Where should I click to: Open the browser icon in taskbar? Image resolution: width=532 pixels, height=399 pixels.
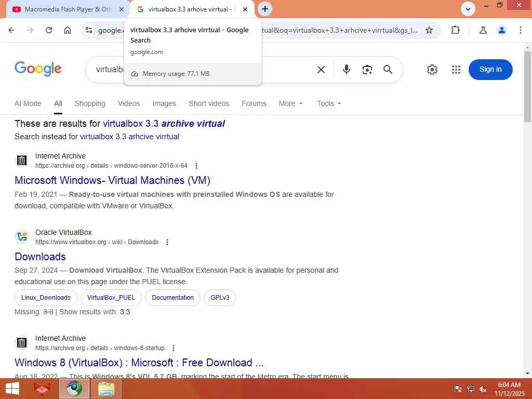coord(74,389)
